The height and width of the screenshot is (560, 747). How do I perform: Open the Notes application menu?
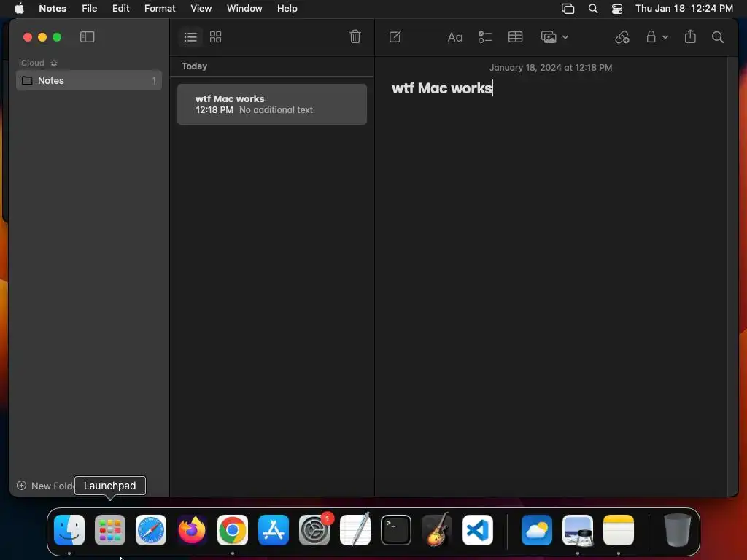tap(53, 8)
